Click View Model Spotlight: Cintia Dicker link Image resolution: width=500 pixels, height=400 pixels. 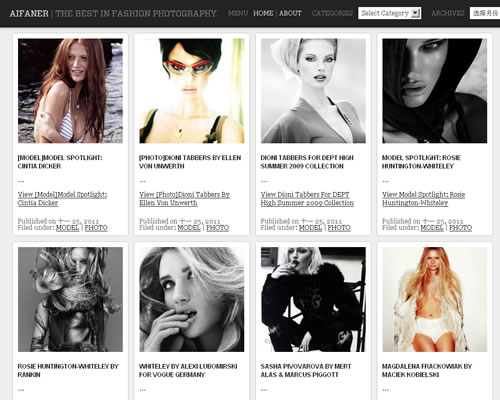62,199
